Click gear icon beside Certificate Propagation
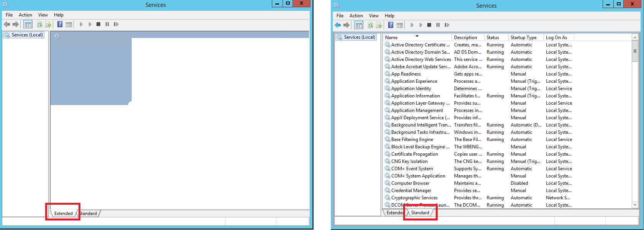Screen dimensions: 644x230 (387, 154)
